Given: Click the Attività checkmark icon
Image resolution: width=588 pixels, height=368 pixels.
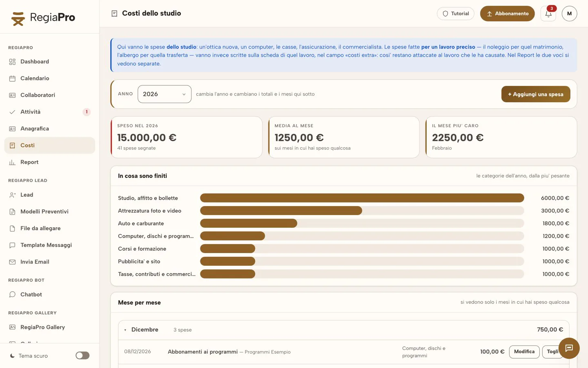Looking at the screenshot, I should point(12,112).
